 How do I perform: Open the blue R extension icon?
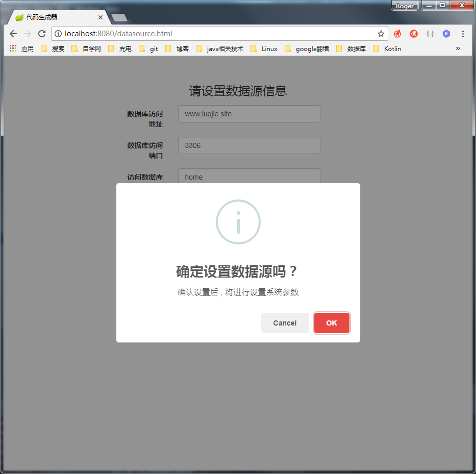(x=446, y=34)
